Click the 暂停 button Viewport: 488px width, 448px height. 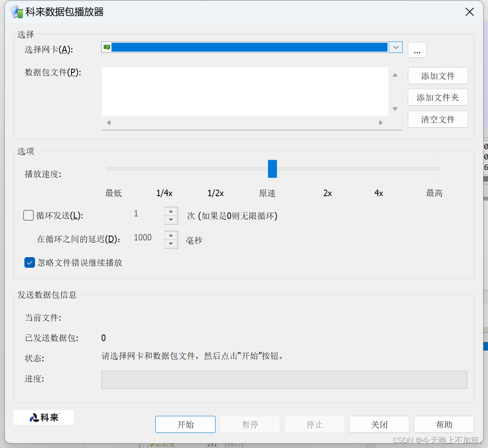coord(250,424)
